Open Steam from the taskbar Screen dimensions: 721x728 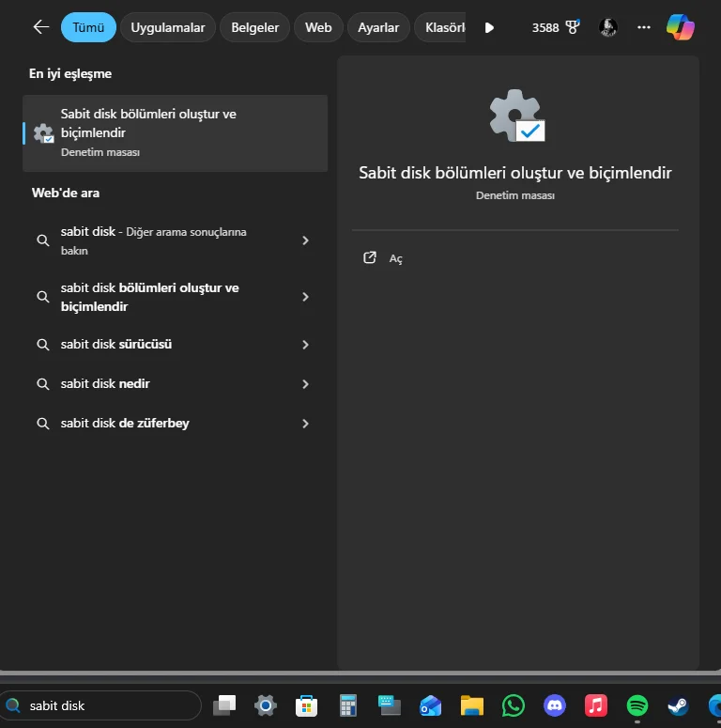678,705
